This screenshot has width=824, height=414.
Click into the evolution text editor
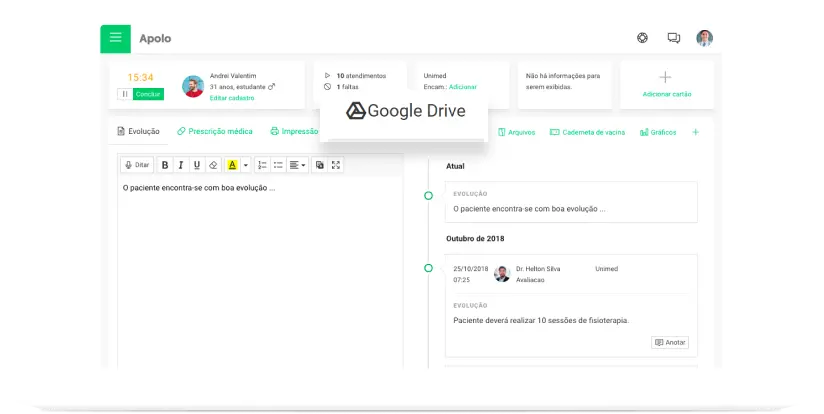click(260, 272)
